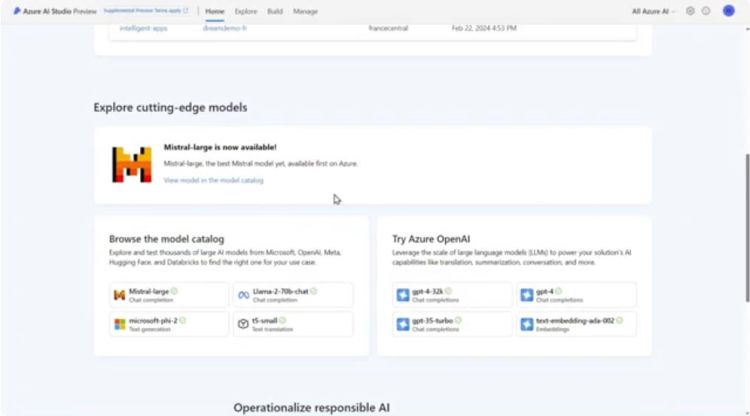Click the Azure AI Studio logo
Viewport: 750px width, 416px height.
tap(17, 11)
